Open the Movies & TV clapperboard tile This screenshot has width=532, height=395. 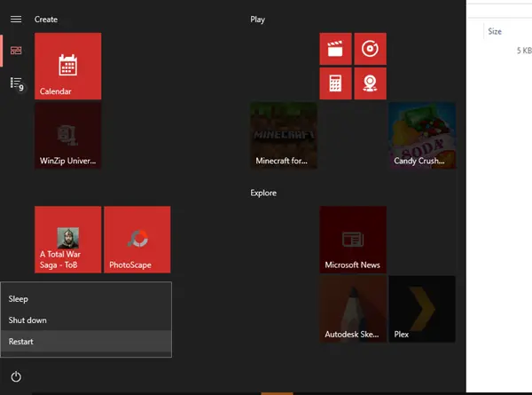tap(335, 49)
